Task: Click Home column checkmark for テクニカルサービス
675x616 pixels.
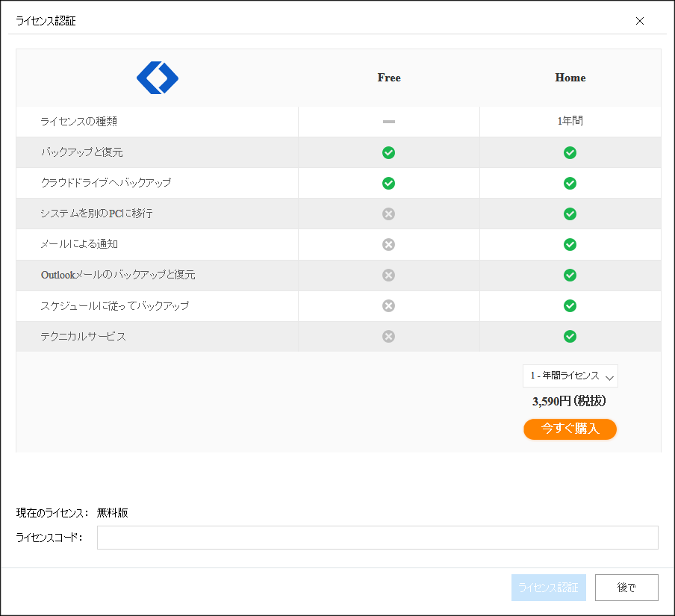Action: 570,336
